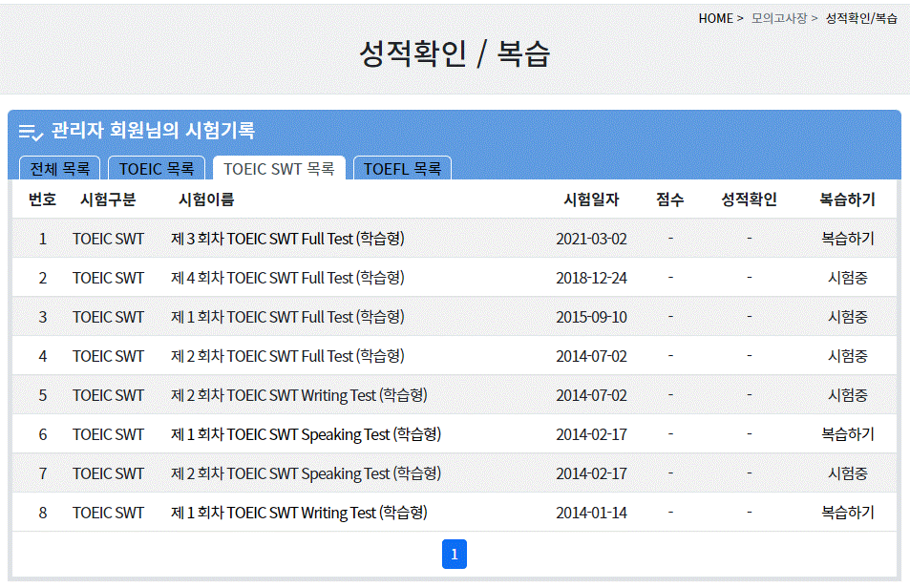The height and width of the screenshot is (588, 910).
Task: Click 복습하기 for 제 1 회차 Writing Test
Action: coord(847,512)
